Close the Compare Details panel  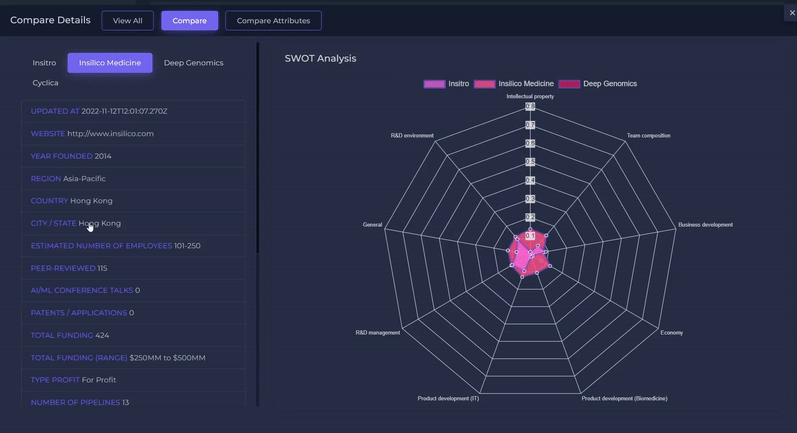(x=791, y=13)
